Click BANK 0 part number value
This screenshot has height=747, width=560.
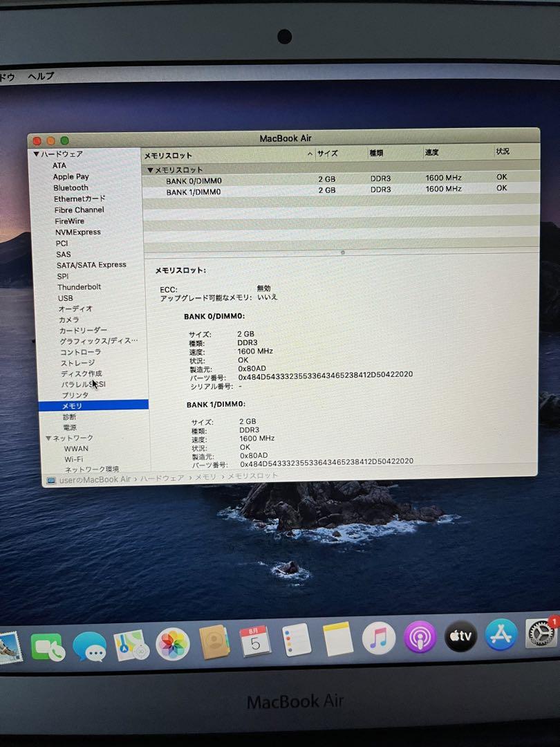[x=325, y=375]
